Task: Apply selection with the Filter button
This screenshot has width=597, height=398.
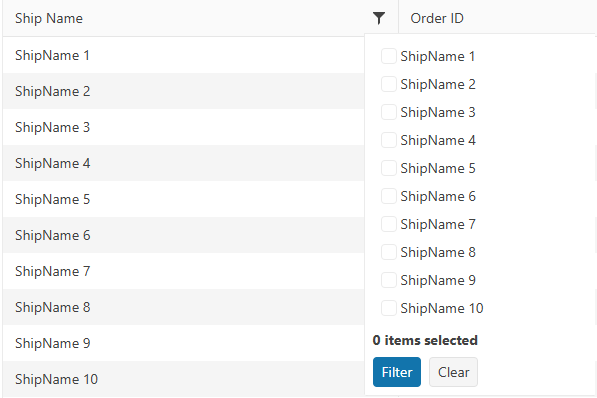Action: click(397, 372)
